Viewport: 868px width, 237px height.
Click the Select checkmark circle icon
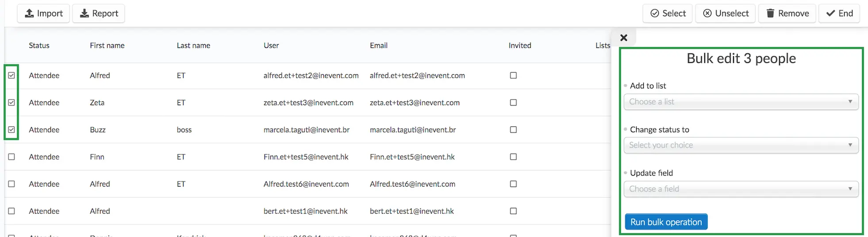pos(655,13)
